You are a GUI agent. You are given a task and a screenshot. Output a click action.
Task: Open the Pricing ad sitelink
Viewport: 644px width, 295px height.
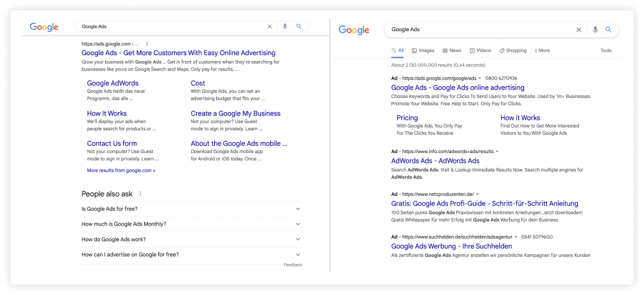pos(407,118)
